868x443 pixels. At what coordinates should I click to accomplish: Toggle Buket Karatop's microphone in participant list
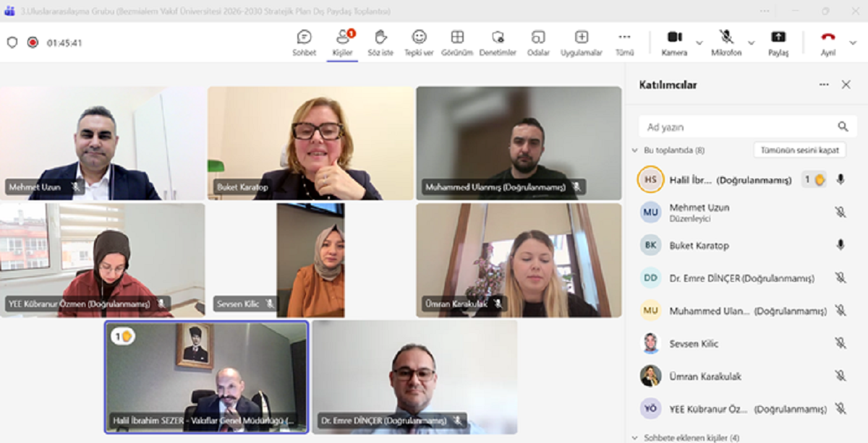tap(840, 245)
